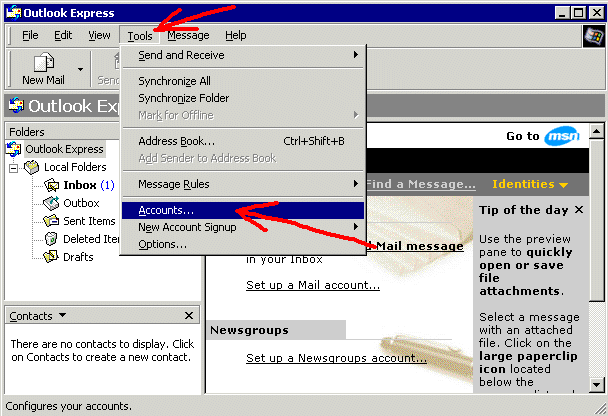Click the Folders pane header
Screen dimensions: 608x416
[62, 132]
